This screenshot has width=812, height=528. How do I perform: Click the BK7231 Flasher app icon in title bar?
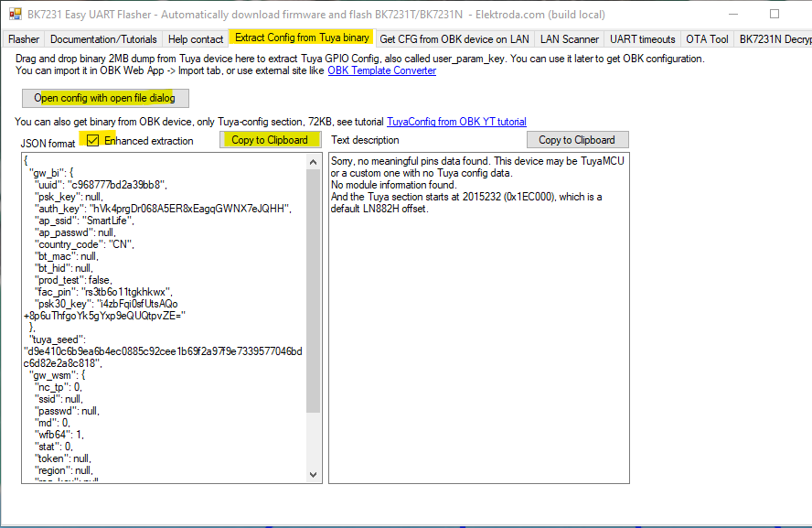[x=16, y=14]
